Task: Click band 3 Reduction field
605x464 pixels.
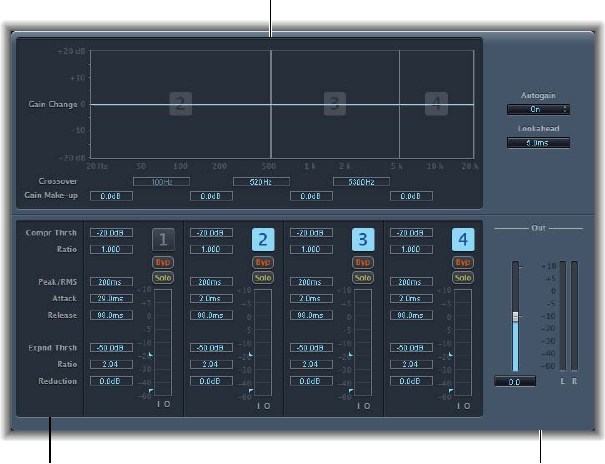Action: click(x=311, y=381)
